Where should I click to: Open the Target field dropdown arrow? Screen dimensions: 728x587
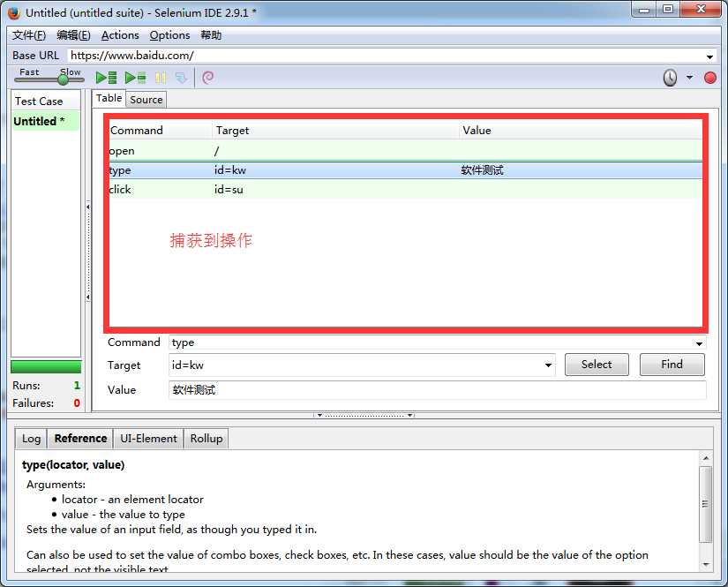click(548, 365)
